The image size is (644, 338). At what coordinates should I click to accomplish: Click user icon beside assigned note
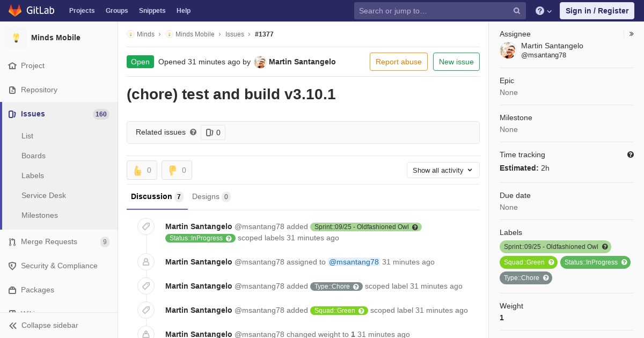[145, 262]
